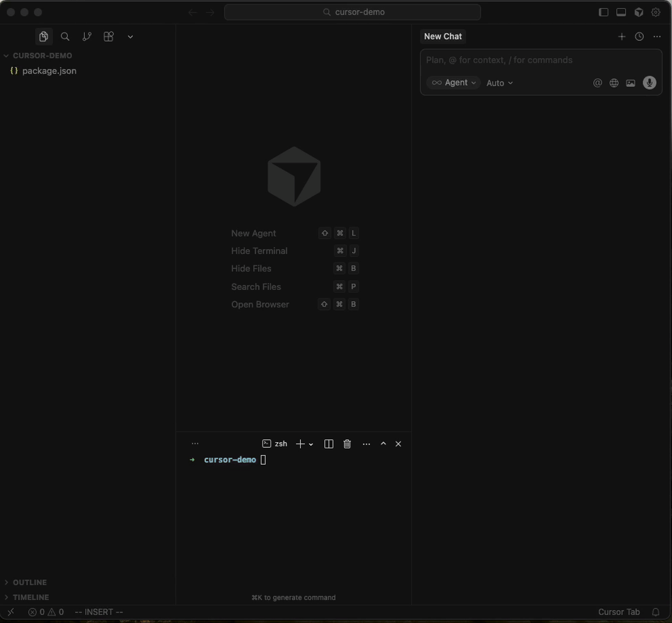The width and height of the screenshot is (672, 623).
Task: Split the terminal using the split icon
Action: [x=328, y=443]
